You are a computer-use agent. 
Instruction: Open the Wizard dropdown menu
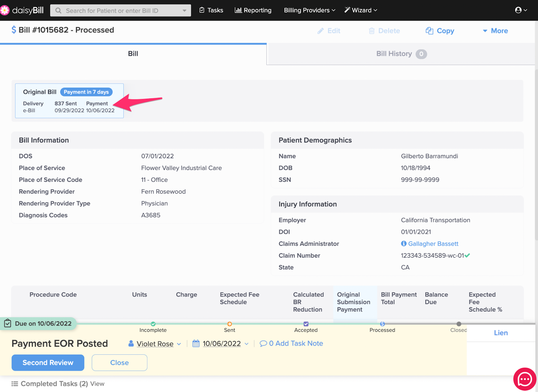(361, 10)
